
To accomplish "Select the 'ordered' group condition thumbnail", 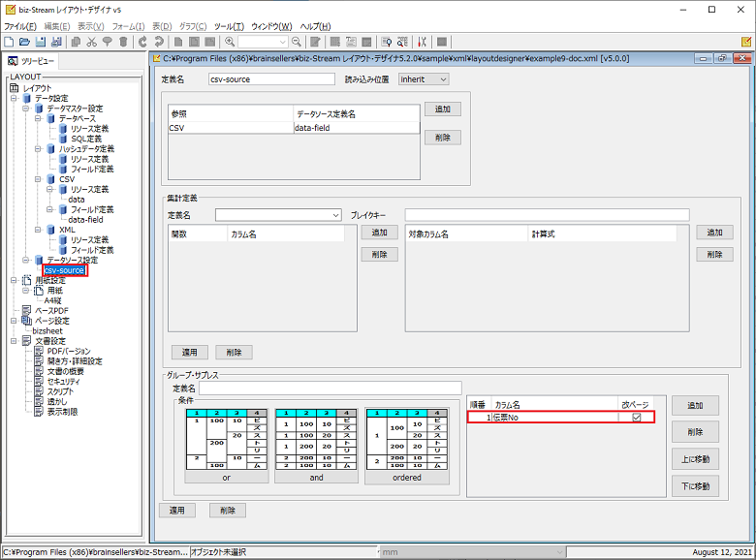I will pyautogui.click(x=407, y=446).
